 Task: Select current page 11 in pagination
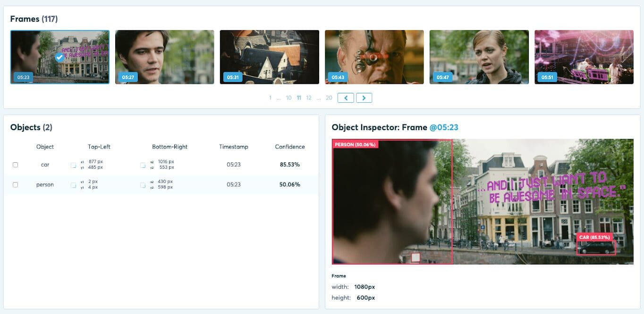[x=299, y=98]
